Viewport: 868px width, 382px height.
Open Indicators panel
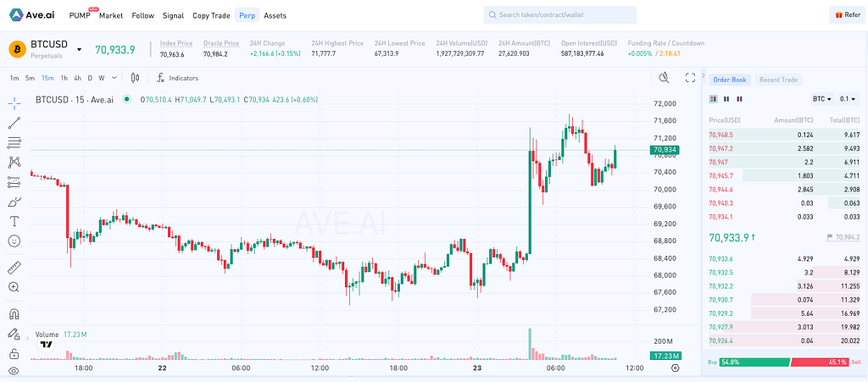click(x=177, y=78)
